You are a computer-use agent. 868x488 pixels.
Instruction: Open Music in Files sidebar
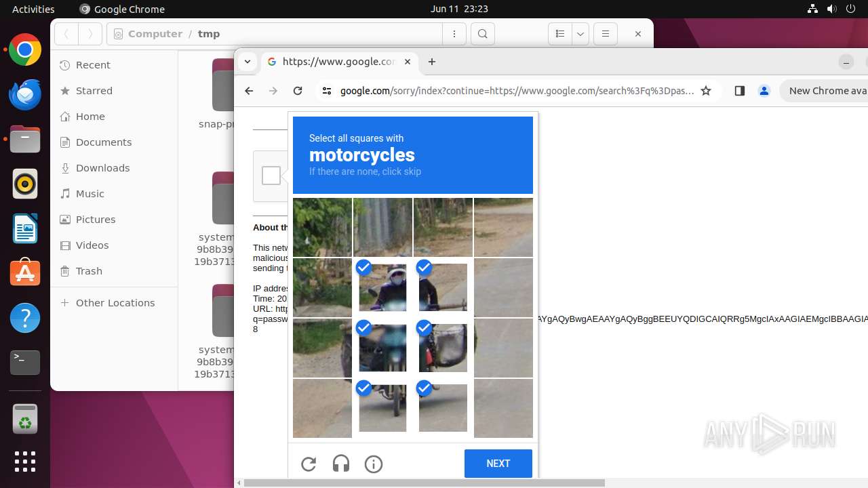pyautogui.click(x=114, y=194)
